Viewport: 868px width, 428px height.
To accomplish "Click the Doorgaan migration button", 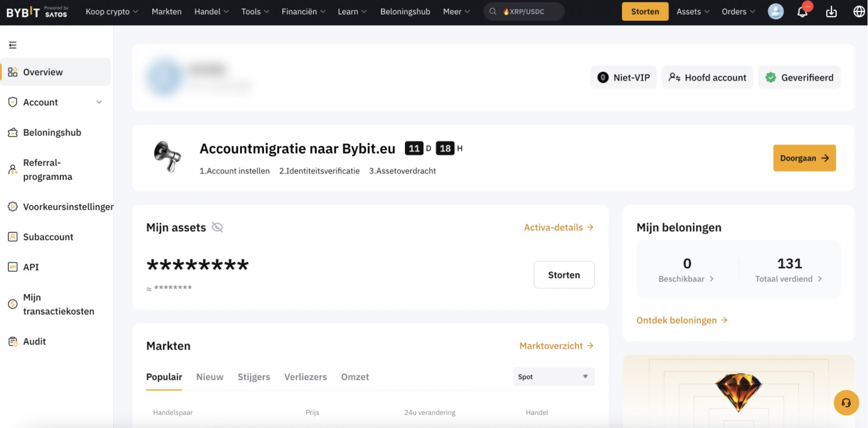I will pyautogui.click(x=804, y=158).
